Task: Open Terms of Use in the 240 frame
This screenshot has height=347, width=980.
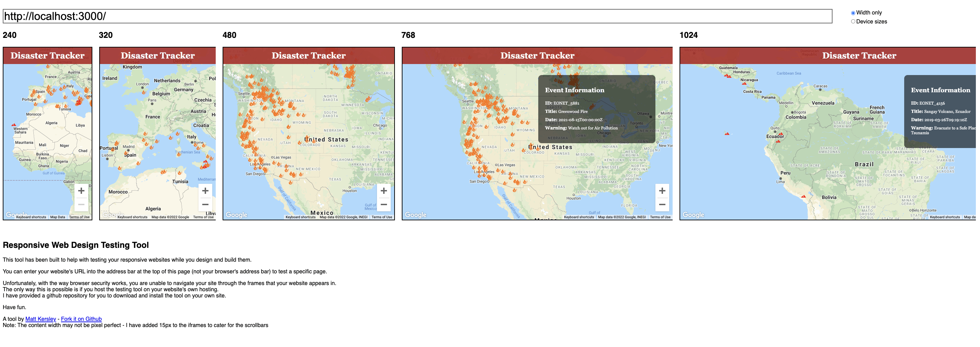Action: (79, 218)
